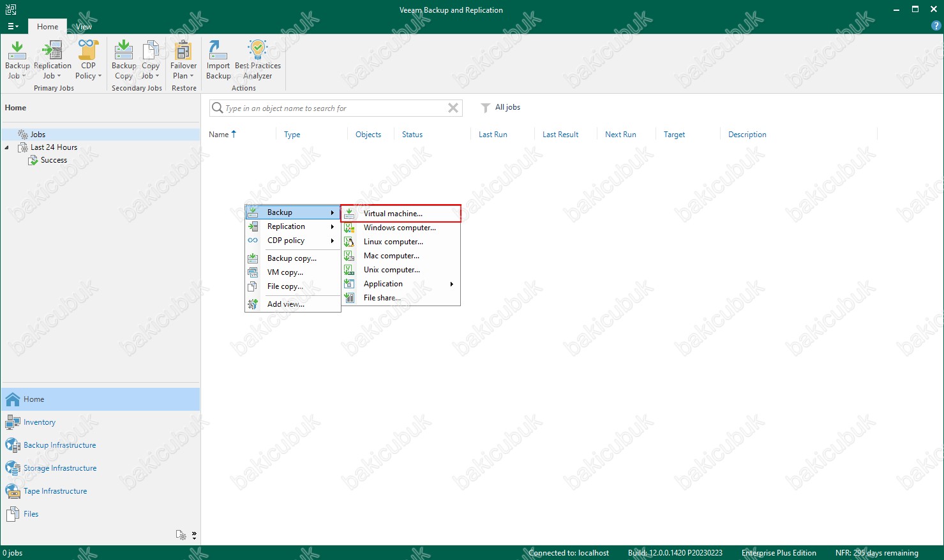This screenshot has height=560, width=944.
Task: Open the Backup context menu entry
Action: coord(292,212)
